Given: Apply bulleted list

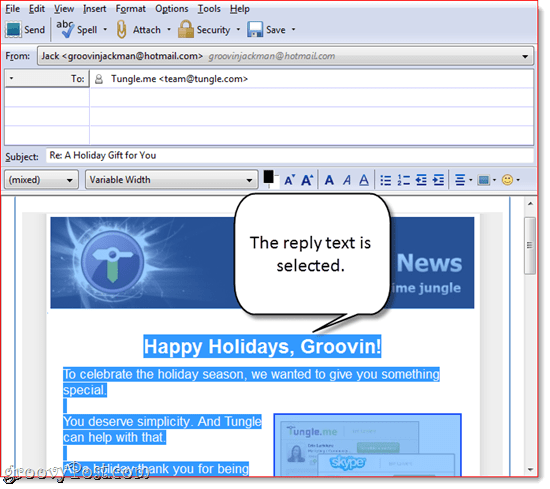Looking at the screenshot, I should (x=386, y=180).
